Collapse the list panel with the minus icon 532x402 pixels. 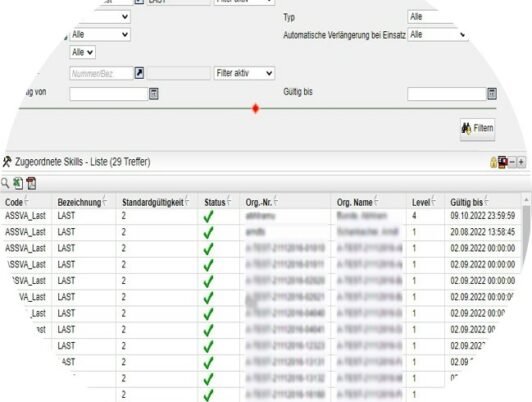(x=512, y=162)
